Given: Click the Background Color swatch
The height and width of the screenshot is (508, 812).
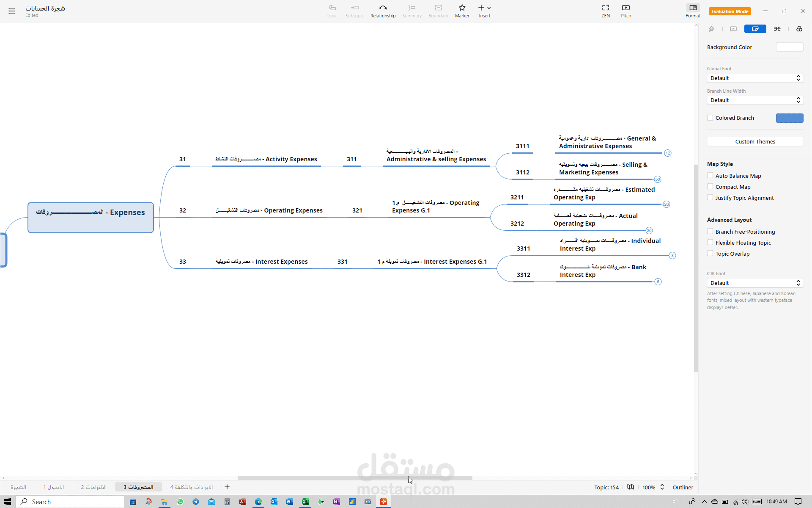Looking at the screenshot, I should click(x=789, y=47).
